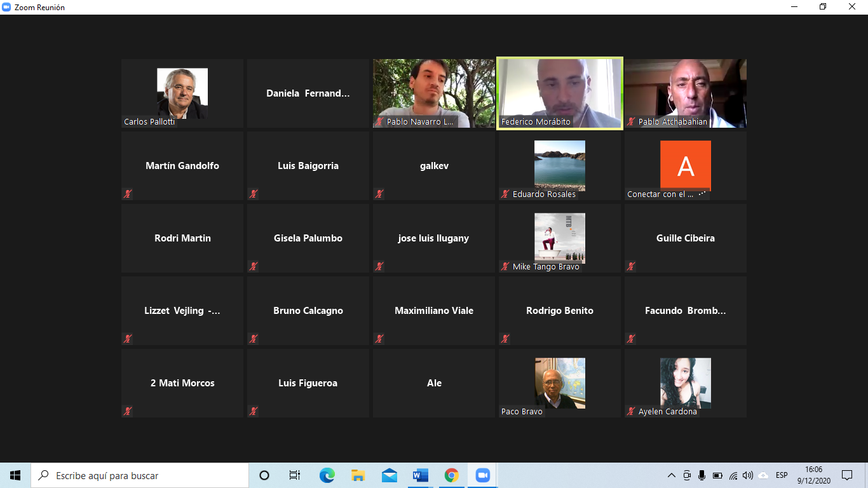
Task: Open File Explorer from the taskbar
Action: (358, 475)
